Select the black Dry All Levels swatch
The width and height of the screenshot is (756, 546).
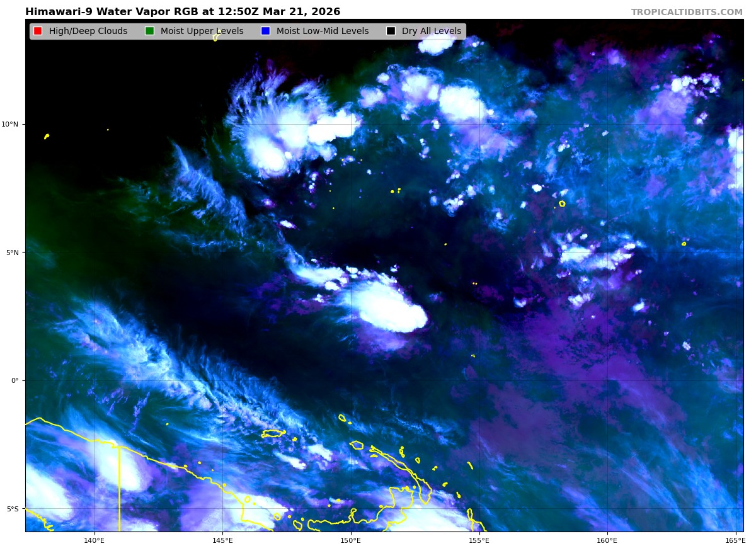[391, 31]
